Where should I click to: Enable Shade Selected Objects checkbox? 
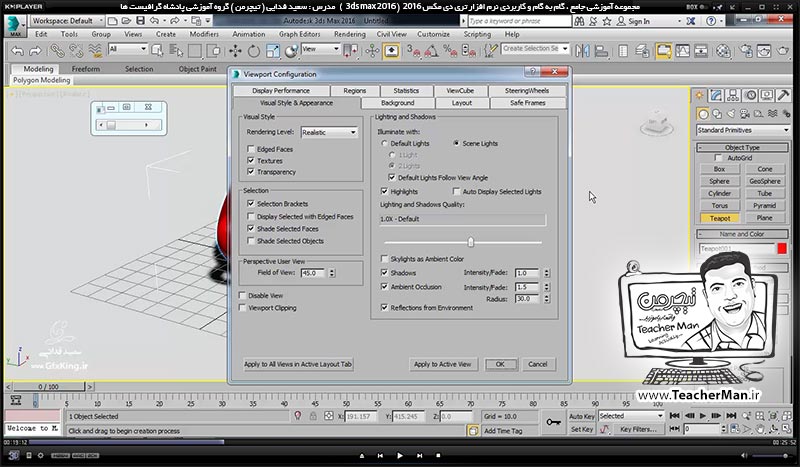pyautogui.click(x=251, y=241)
